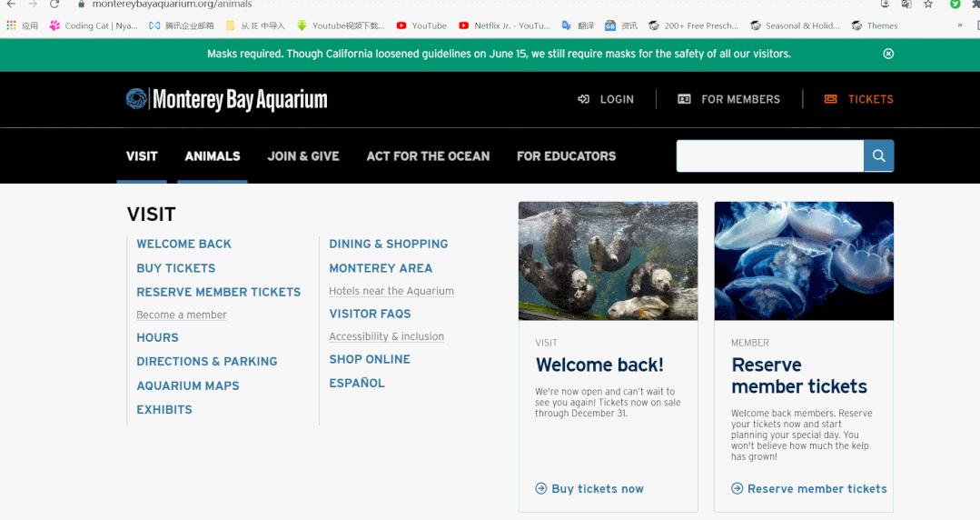Open the Act for the Ocean menu
This screenshot has height=520, width=980.
428,156
